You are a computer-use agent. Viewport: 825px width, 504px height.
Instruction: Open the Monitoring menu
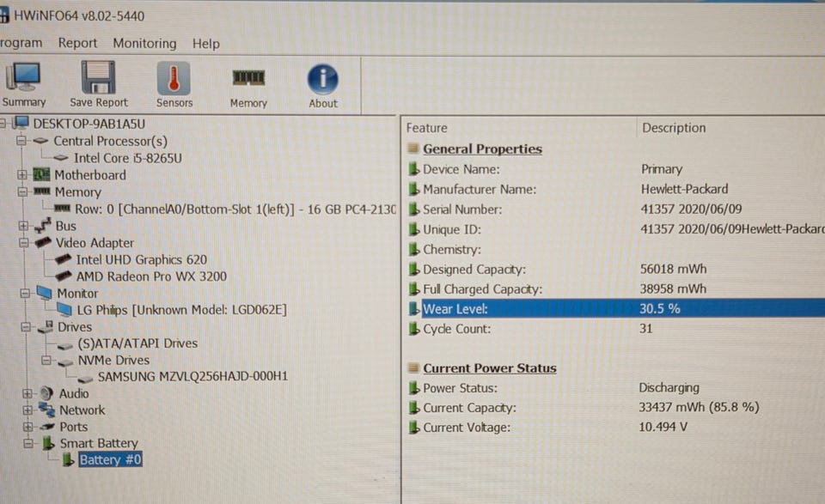point(144,43)
